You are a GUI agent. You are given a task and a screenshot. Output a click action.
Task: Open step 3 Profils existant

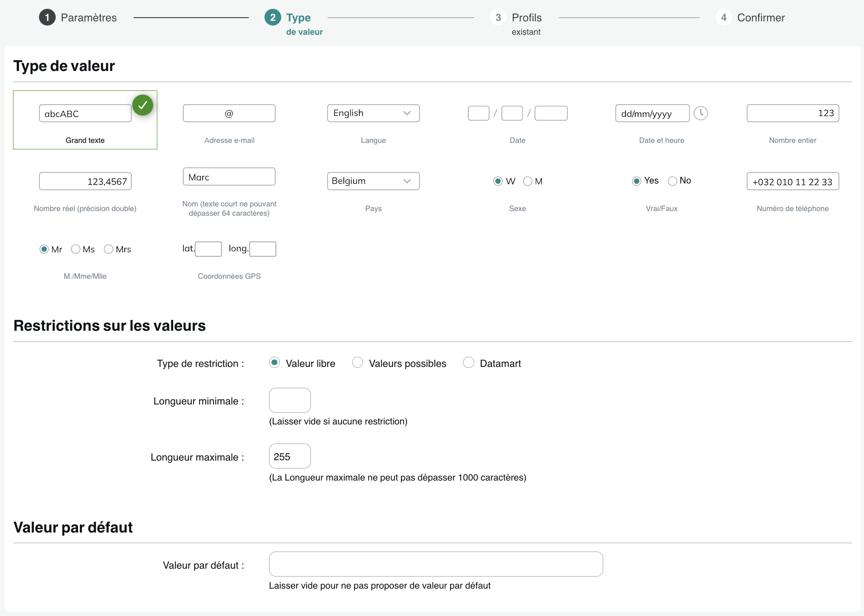click(516, 23)
